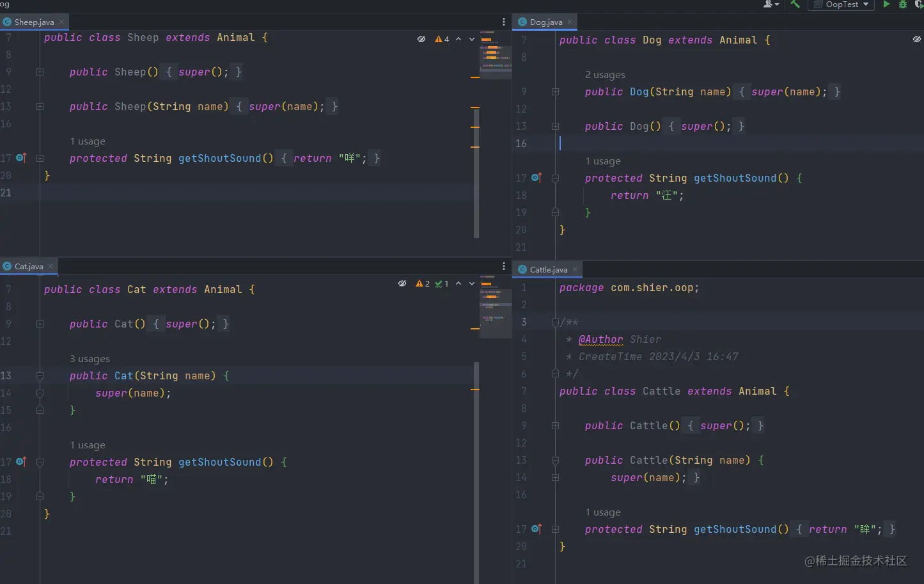Close the Cattle.java tab
Viewport: 924px width, 584px height.
pyautogui.click(x=575, y=269)
